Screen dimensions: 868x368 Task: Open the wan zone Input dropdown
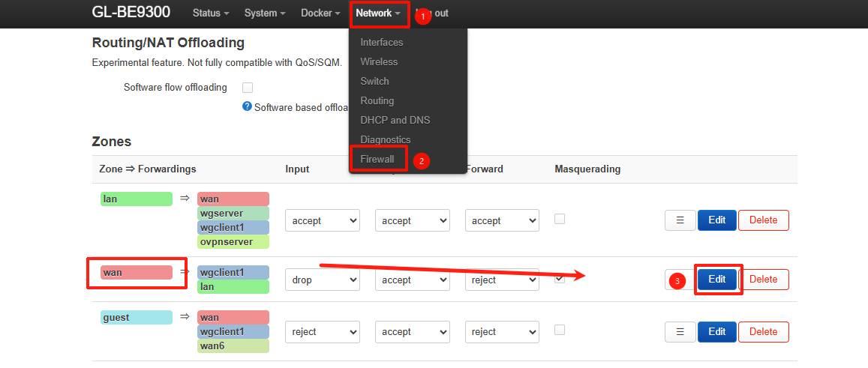(322, 280)
